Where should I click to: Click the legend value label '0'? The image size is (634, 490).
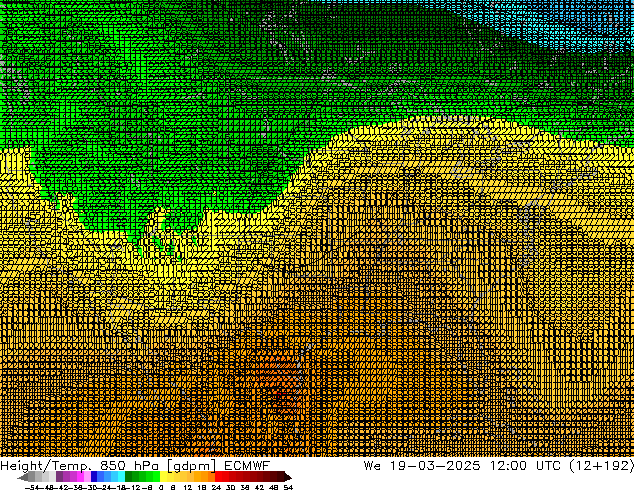click(x=161, y=487)
